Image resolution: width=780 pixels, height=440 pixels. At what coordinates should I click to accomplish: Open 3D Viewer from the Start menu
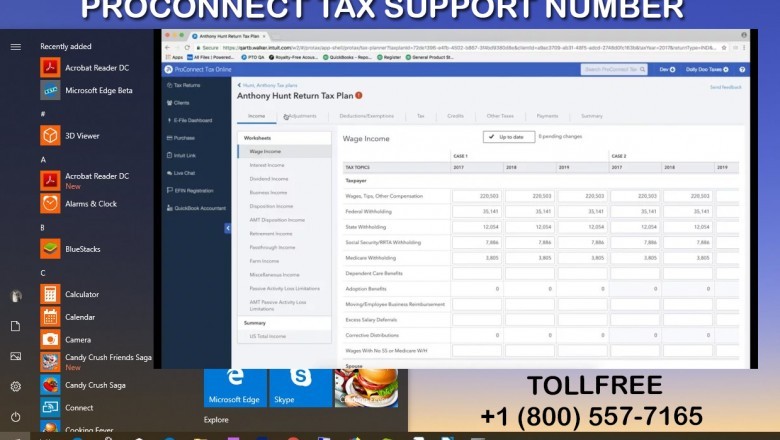[x=82, y=135]
